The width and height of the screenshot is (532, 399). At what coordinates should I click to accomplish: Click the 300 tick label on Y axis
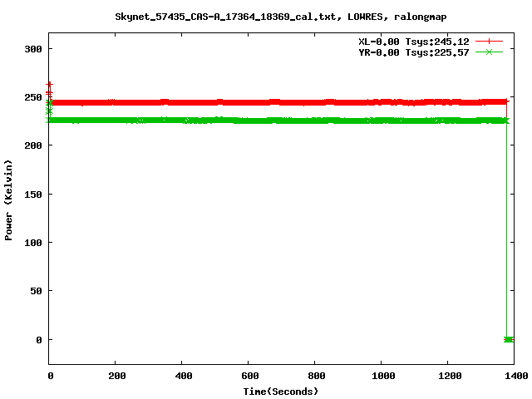[33, 49]
